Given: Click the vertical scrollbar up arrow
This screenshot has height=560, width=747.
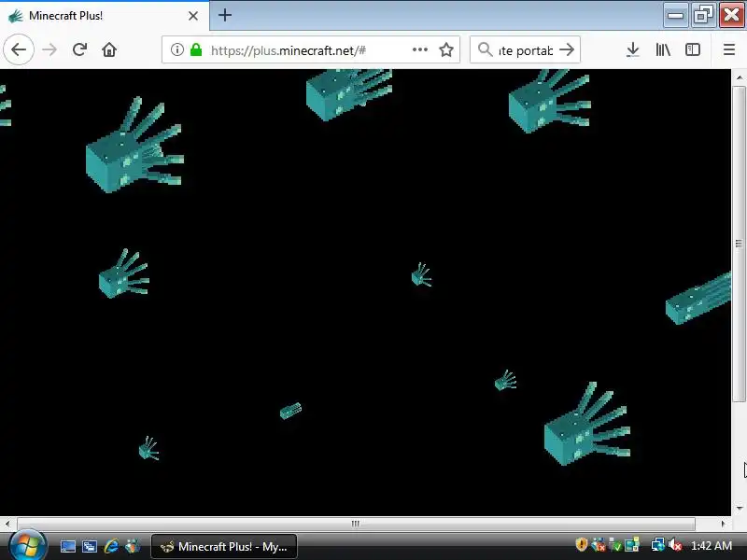Looking at the screenshot, I should (x=740, y=77).
